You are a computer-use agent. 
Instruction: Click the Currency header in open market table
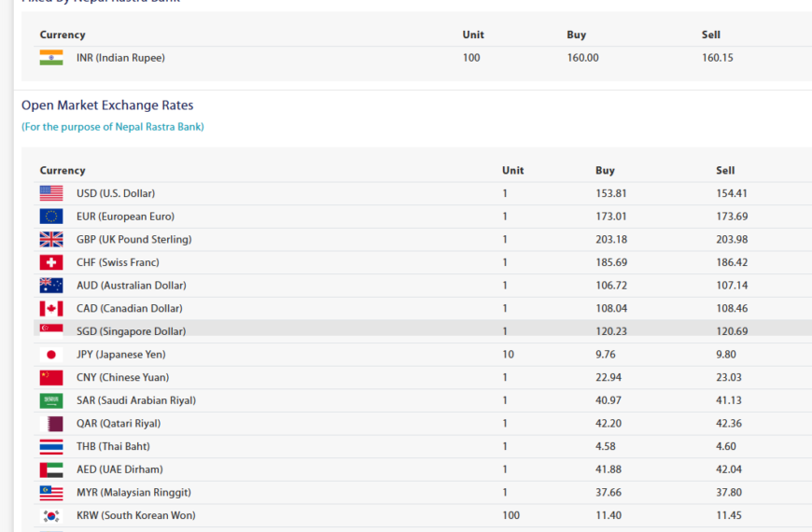(x=63, y=171)
